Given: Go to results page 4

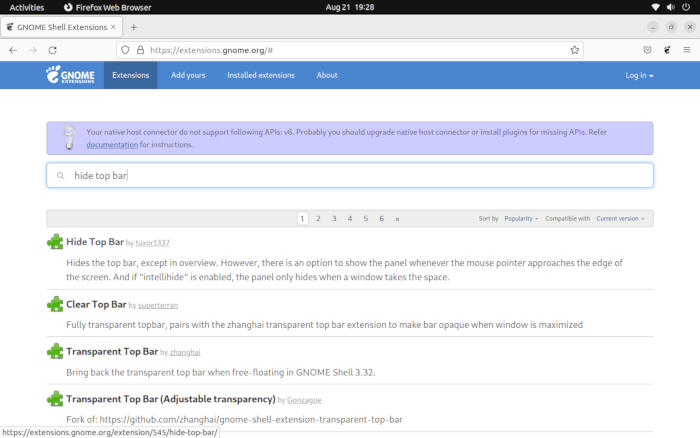Looking at the screenshot, I should (350, 218).
